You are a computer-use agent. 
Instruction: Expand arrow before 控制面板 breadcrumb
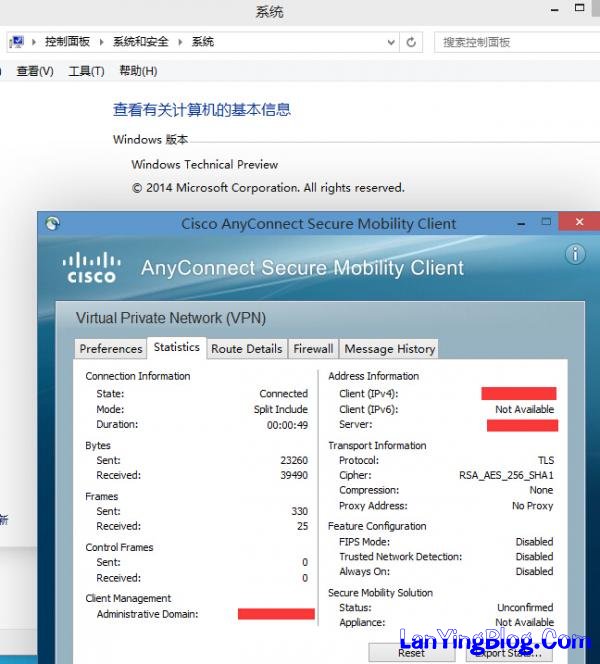click(x=33, y=42)
